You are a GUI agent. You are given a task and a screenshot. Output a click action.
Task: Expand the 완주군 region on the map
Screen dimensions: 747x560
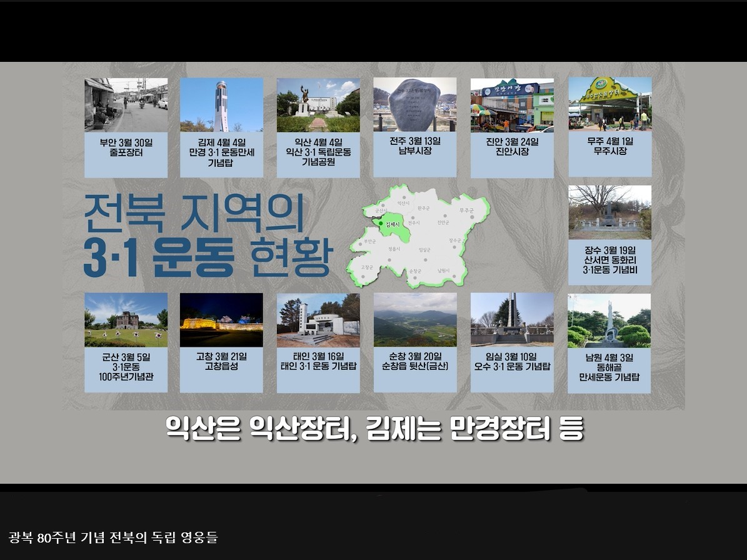pyautogui.click(x=424, y=209)
